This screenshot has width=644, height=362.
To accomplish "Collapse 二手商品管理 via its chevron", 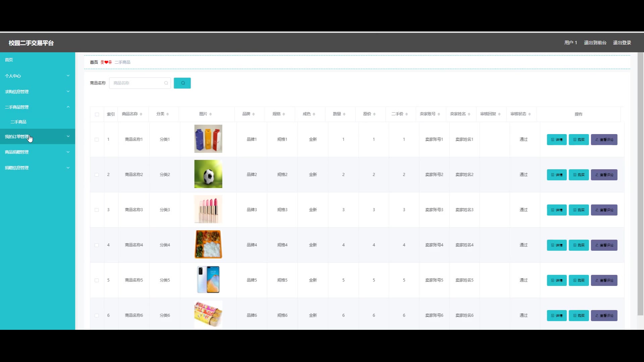I will point(68,107).
